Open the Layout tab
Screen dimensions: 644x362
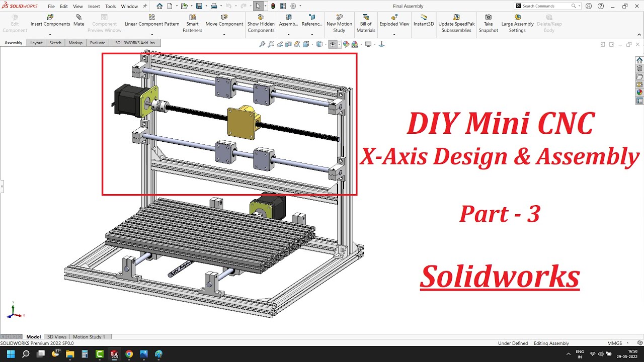pyautogui.click(x=36, y=43)
